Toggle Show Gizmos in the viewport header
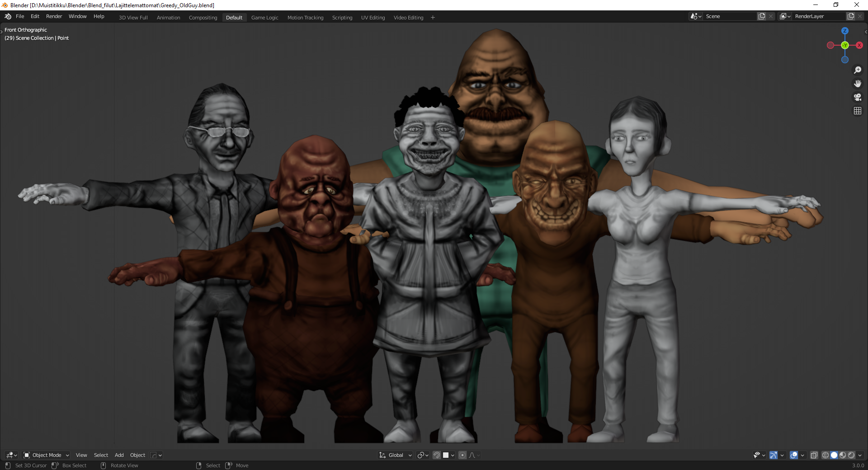Screen dimensions: 868x470 click(x=773, y=455)
